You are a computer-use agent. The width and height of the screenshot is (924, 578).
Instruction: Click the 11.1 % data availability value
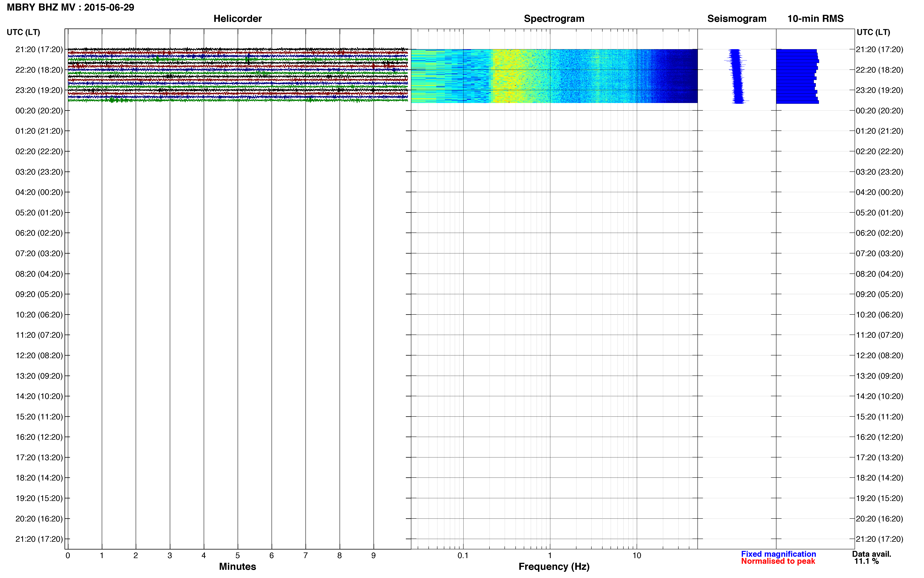867,561
